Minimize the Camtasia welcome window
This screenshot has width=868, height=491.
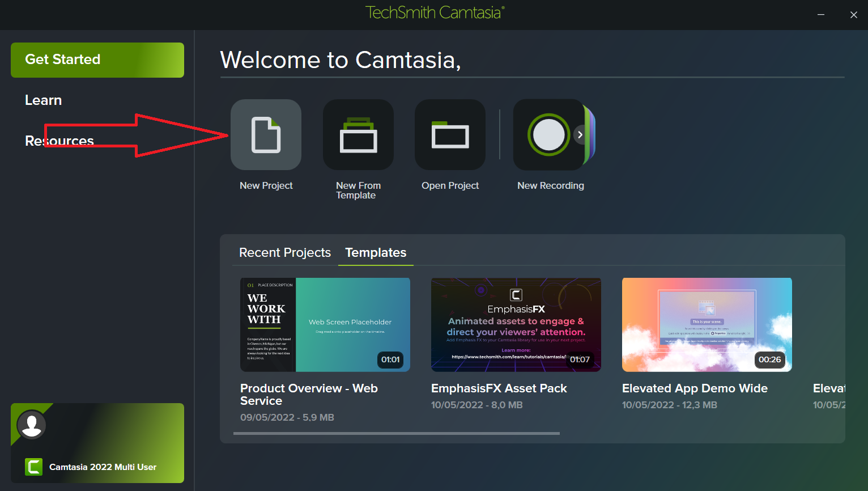(820, 15)
